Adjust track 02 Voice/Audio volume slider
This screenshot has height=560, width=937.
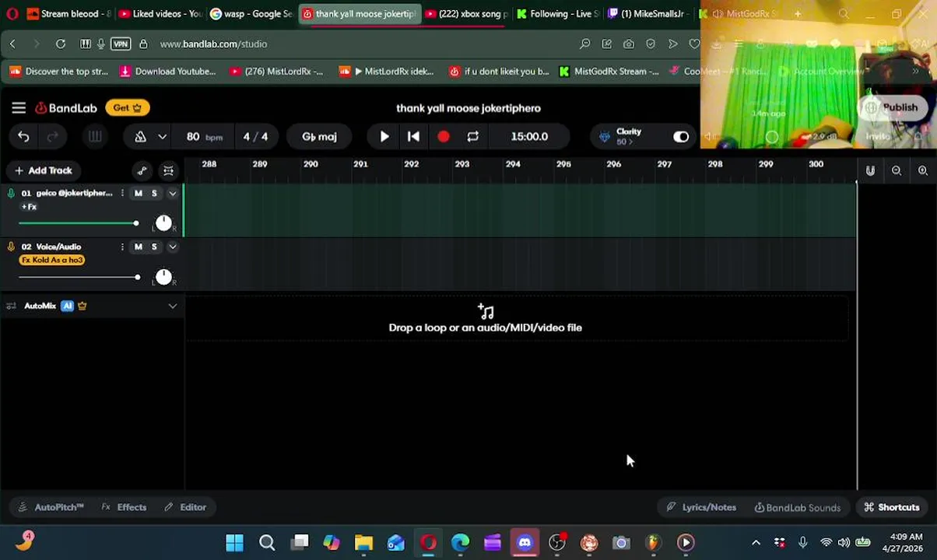tap(79, 278)
